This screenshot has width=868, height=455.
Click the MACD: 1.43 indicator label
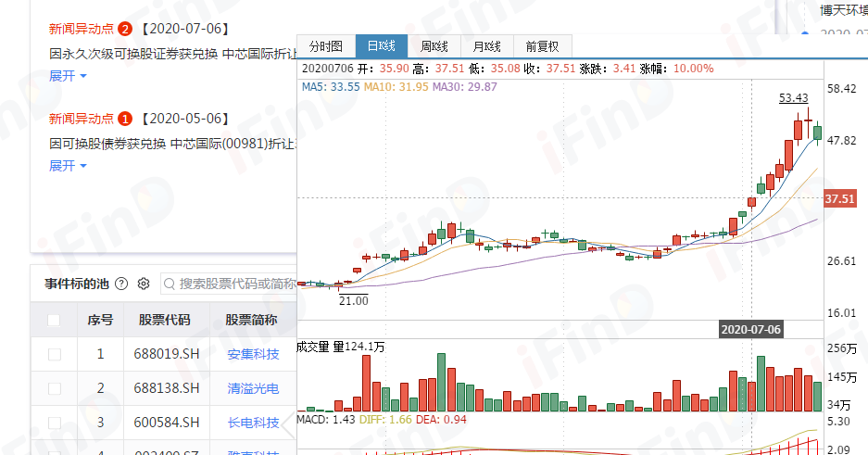325,420
